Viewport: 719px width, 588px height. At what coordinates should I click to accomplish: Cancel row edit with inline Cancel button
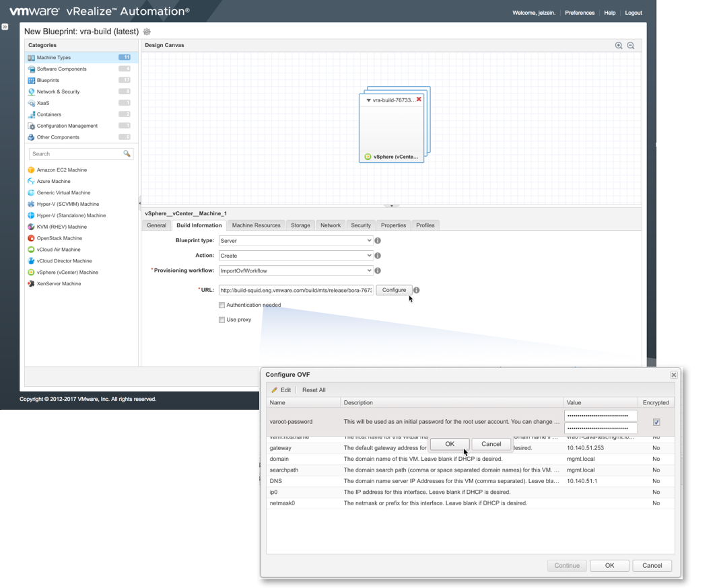(x=491, y=444)
